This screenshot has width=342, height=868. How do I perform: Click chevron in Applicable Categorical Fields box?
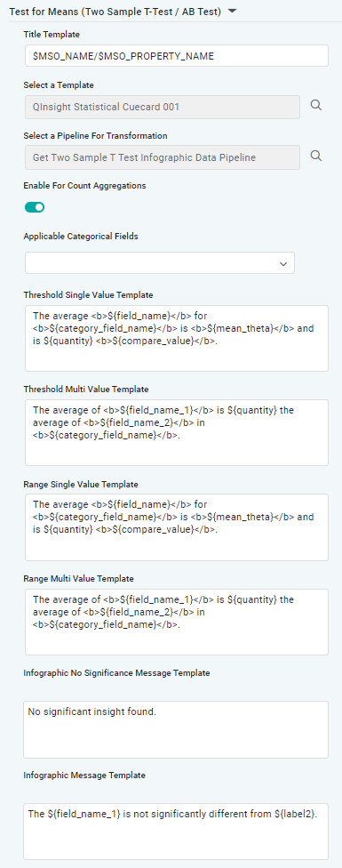click(x=283, y=264)
